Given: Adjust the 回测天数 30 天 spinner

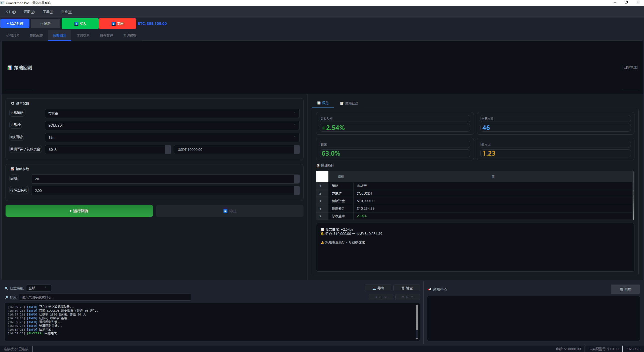Looking at the screenshot, I should tap(168, 150).
